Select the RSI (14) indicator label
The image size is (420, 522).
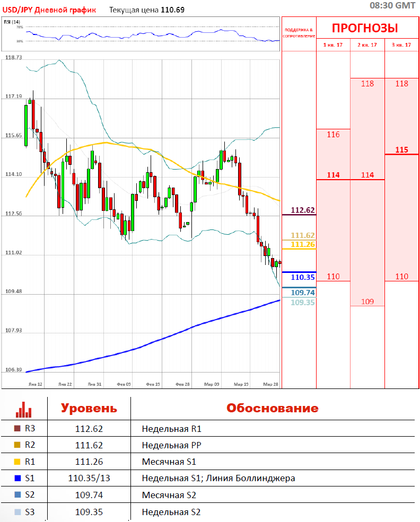[x=12, y=22]
